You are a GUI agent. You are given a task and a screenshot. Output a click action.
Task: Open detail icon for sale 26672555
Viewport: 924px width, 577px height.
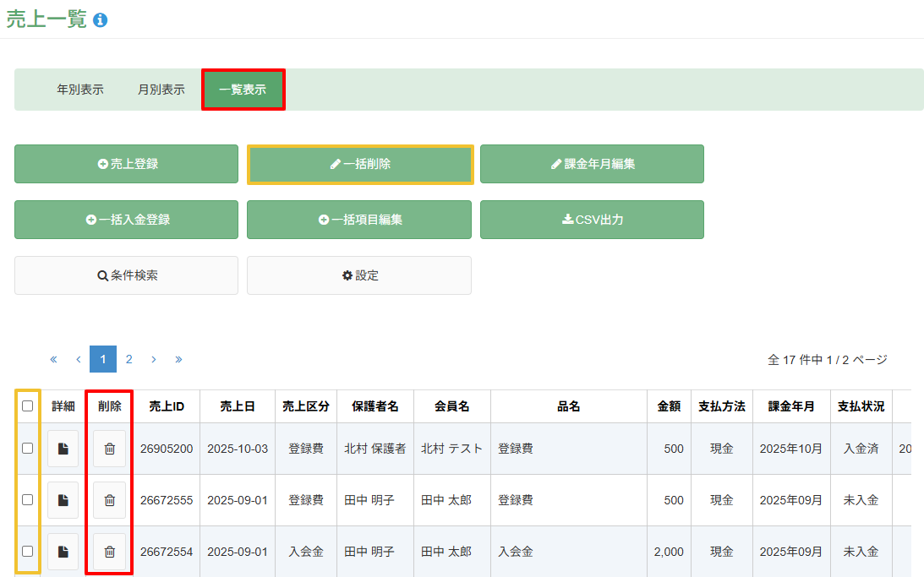point(63,500)
